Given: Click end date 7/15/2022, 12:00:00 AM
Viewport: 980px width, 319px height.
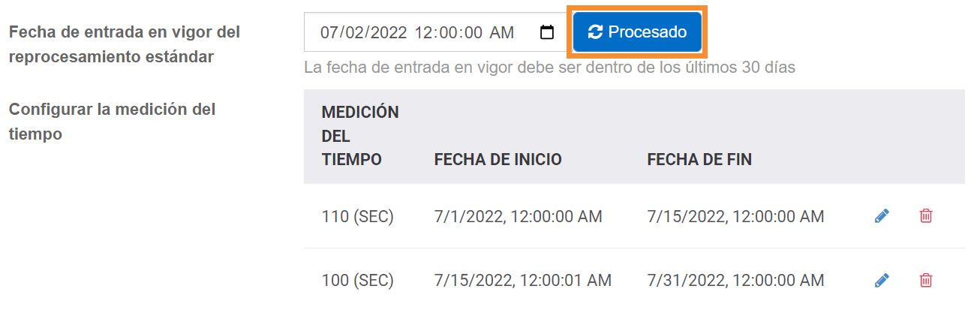Looking at the screenshot, I should coord(735,217).
